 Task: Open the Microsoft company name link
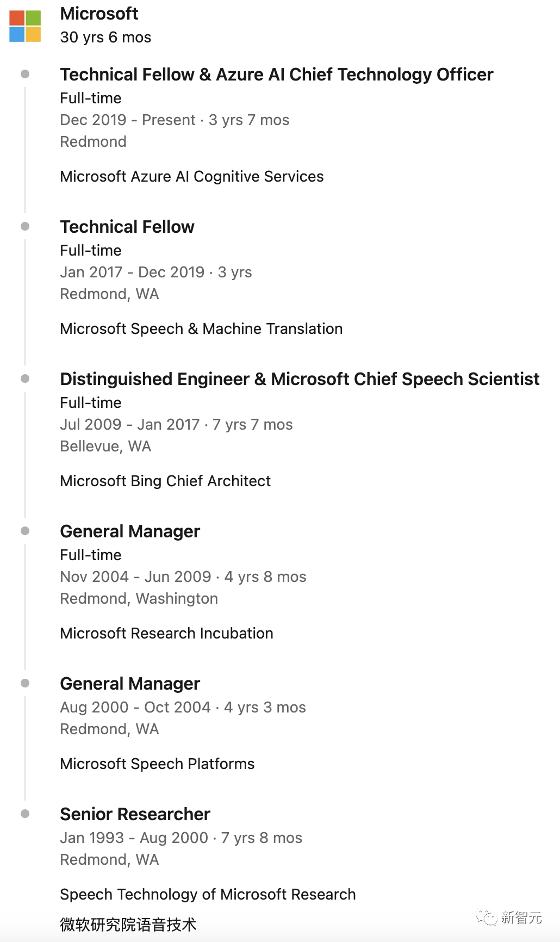click(99, 14)
